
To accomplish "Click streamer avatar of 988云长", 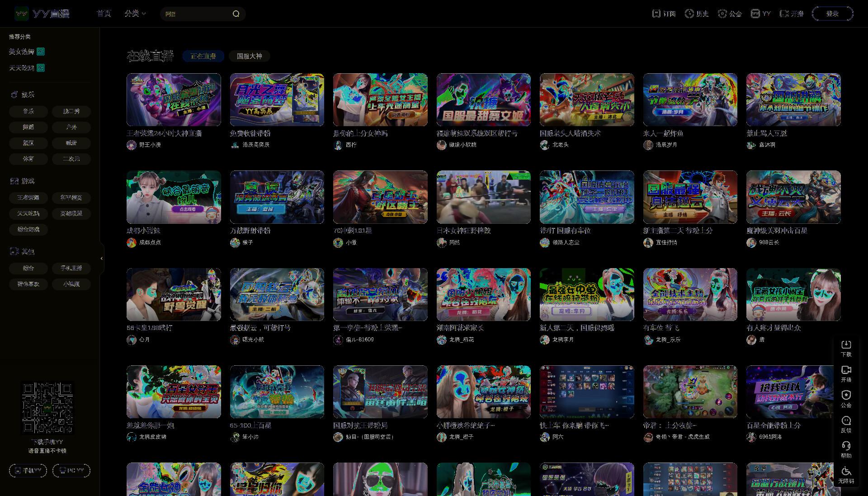I will tap(751, 243).
